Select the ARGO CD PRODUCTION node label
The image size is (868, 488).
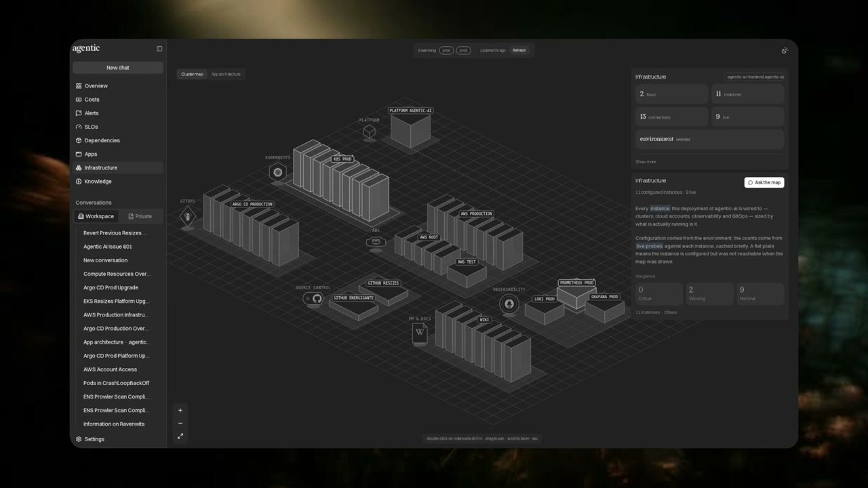click(x=252, y=204)
